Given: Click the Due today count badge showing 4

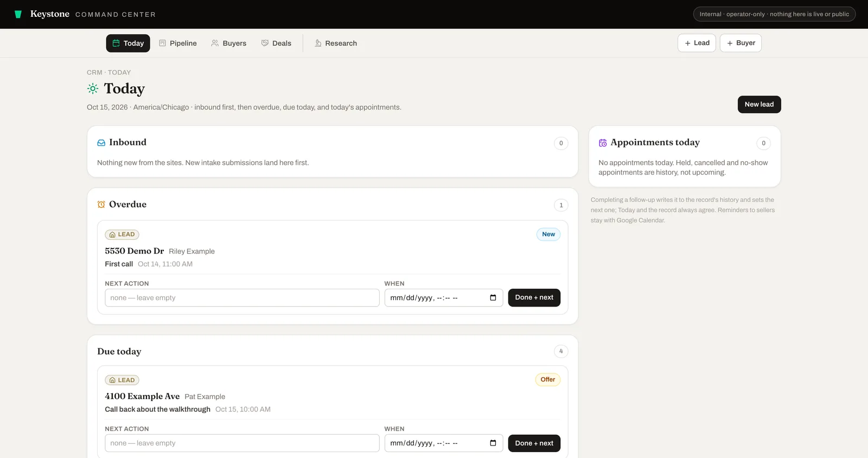Looking at the screenshot, I should 561,351.
